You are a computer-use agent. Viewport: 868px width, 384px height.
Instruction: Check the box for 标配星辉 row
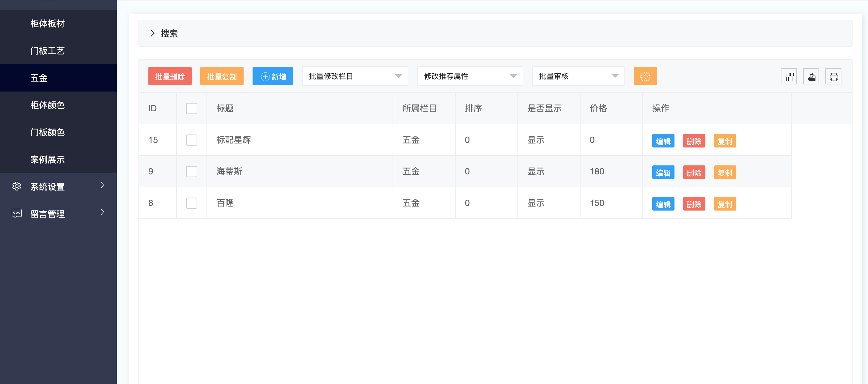click(x=191, y=139)
